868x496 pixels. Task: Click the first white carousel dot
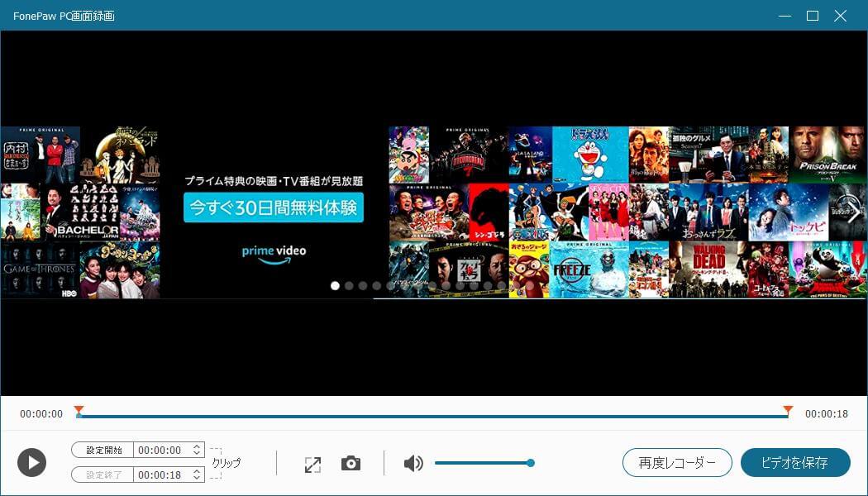tap(335, 286)
